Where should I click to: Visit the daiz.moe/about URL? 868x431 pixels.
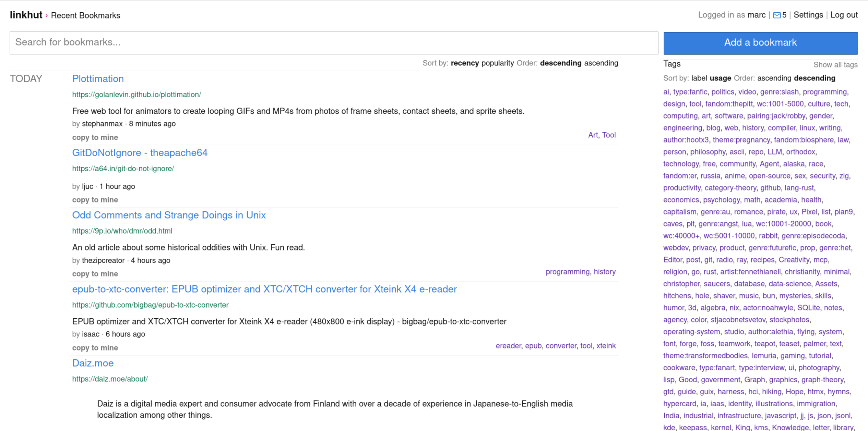tap(110, 379)
